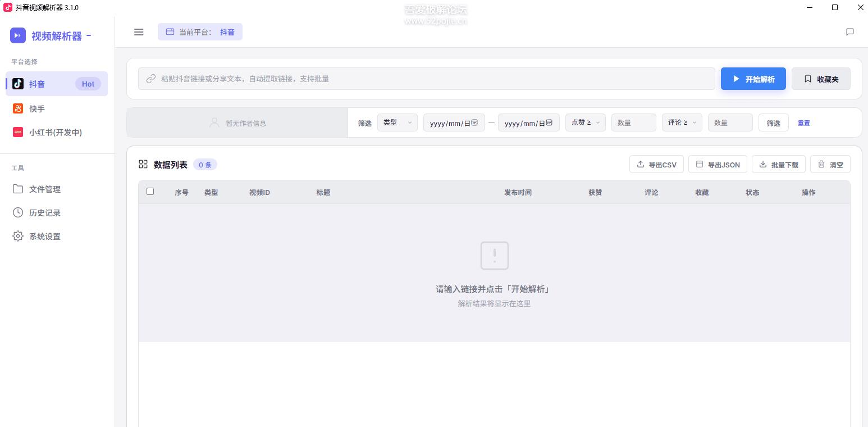Viewport: 868px width, 427px height.
Task: Click the 数据列表 grid icon
Action: click(143, 164)
